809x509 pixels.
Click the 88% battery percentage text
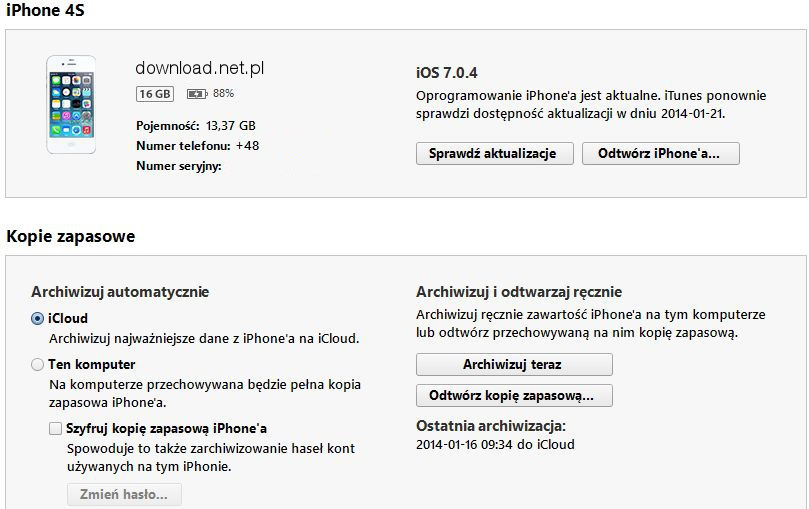point(223,93)
